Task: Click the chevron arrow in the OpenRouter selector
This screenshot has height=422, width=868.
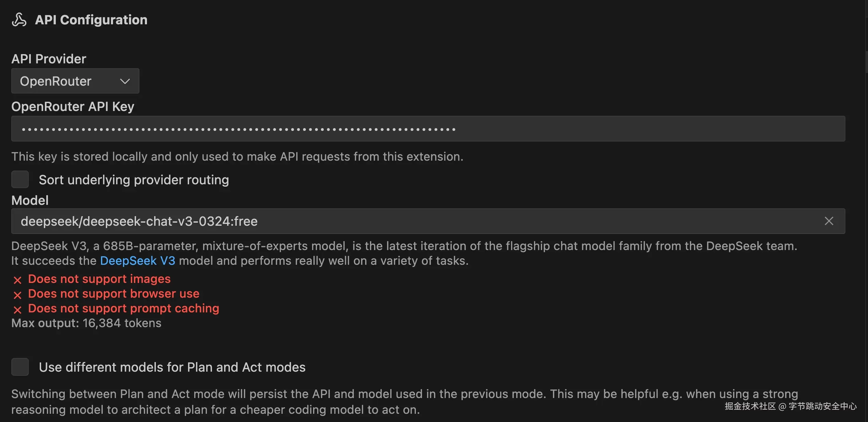Action: coord(125,81)
